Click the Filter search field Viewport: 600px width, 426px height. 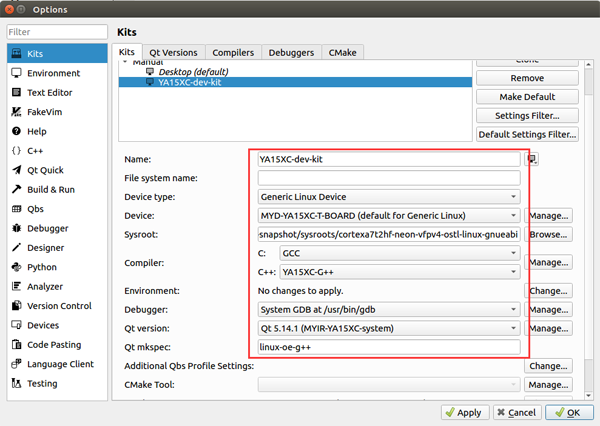click(x=57, y=32)
